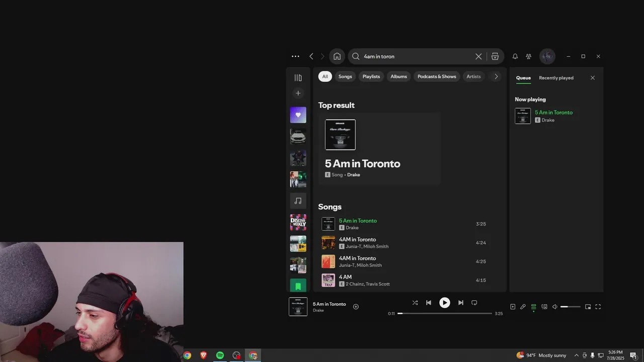
Task: Open Liked Songs purple heart playlist
Action: point(298,115)
